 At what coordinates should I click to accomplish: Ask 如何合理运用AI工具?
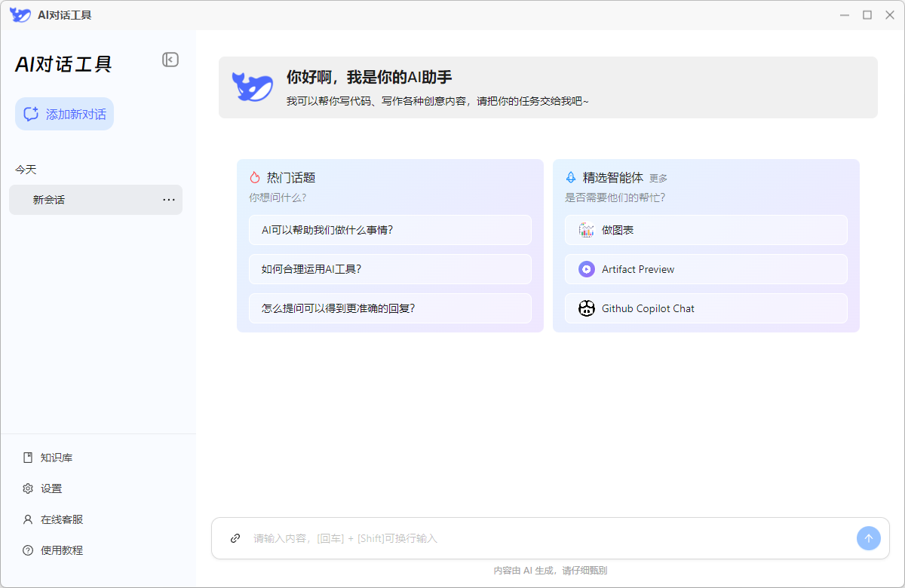click(x=390, y=269)
